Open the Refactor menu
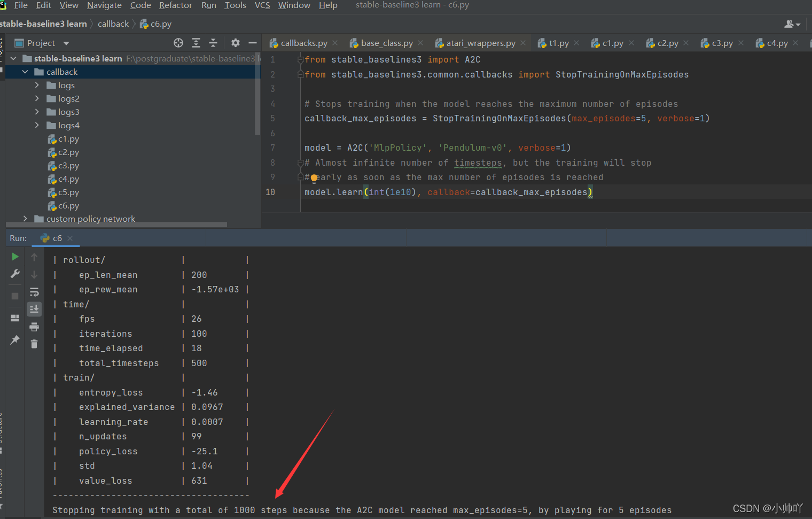Image resolution: width=812 pixels, height=519 pixels. coord(175,5)
